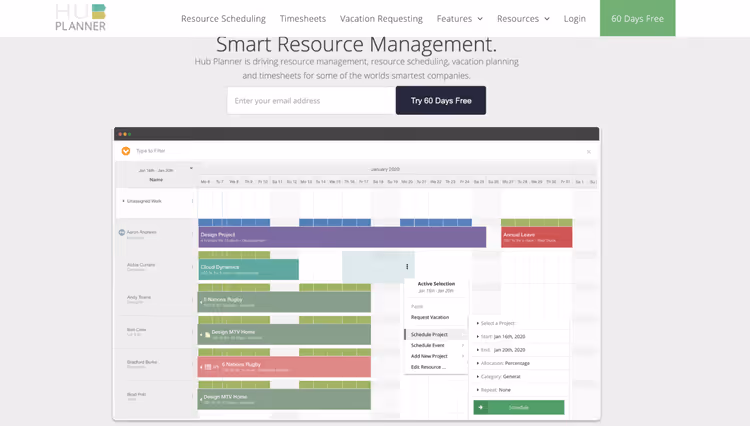Click the Name column header
Image resolution: width=750 pixels, height=426 pixels.
(x=156, y=180)
